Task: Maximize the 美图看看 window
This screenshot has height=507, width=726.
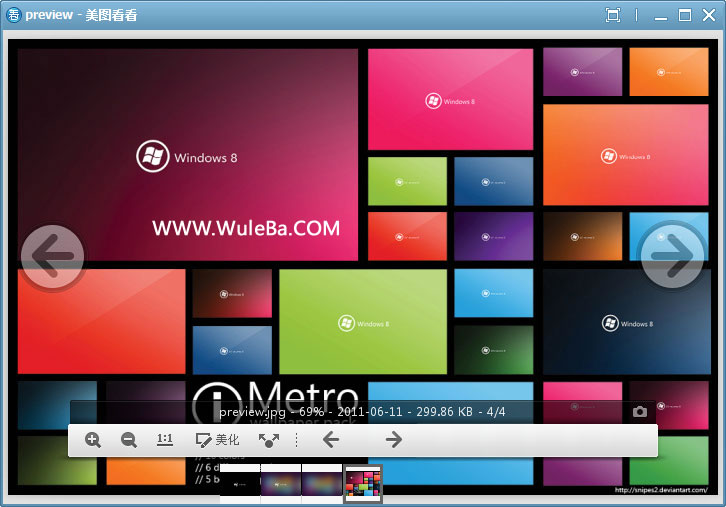Action: 685,15
